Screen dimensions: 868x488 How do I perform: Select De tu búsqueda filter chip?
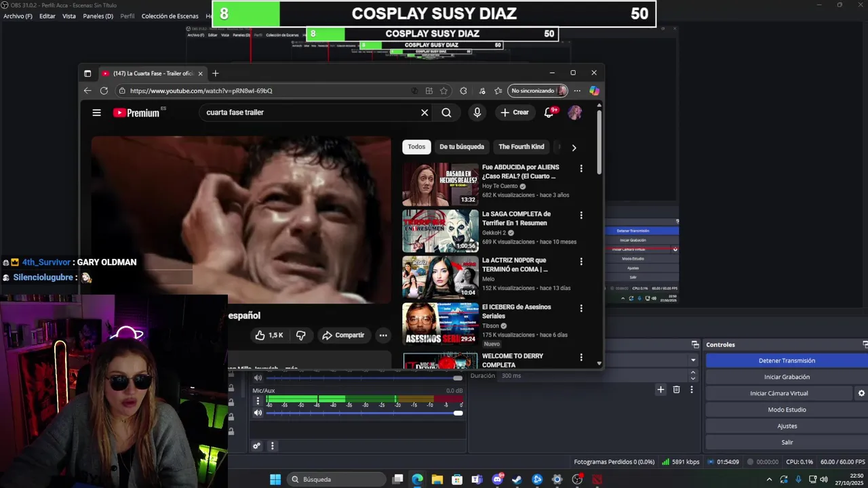tap(462, 147)
